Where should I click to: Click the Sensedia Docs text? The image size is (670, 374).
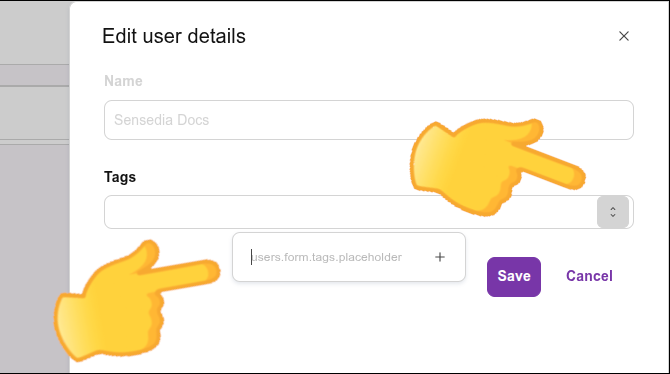162,120
